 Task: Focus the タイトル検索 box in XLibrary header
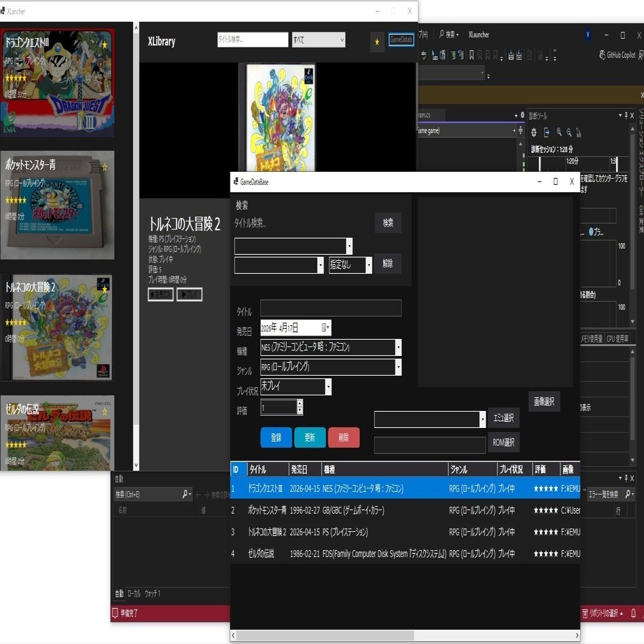[x=253, y=40]
